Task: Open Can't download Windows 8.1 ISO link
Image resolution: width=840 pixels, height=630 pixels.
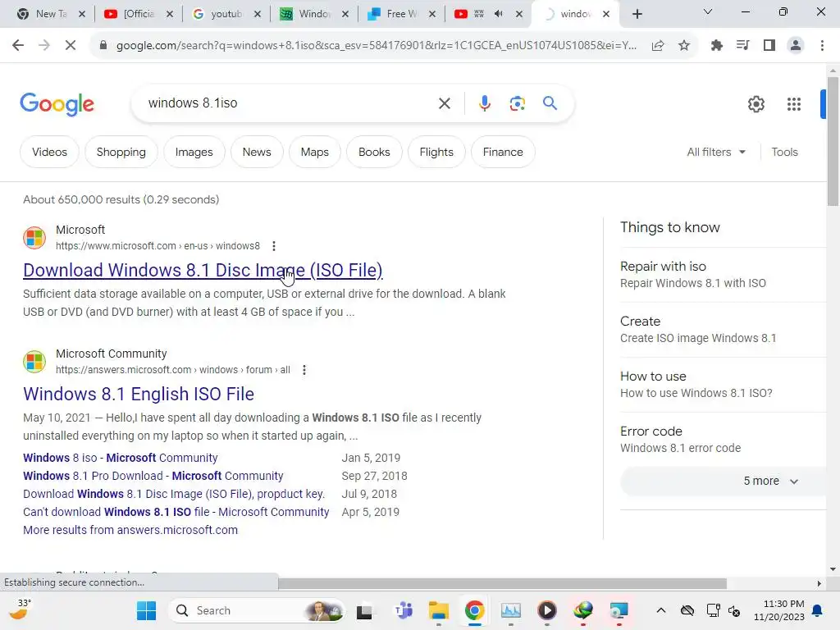Action: [176, 512]
